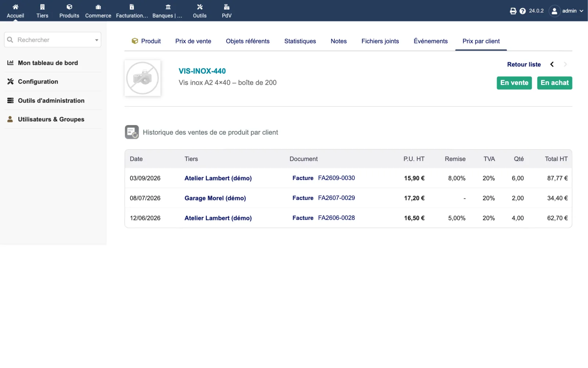Open the PdV point of sale menu
The image size is (588, 368).
pos(227,11)
